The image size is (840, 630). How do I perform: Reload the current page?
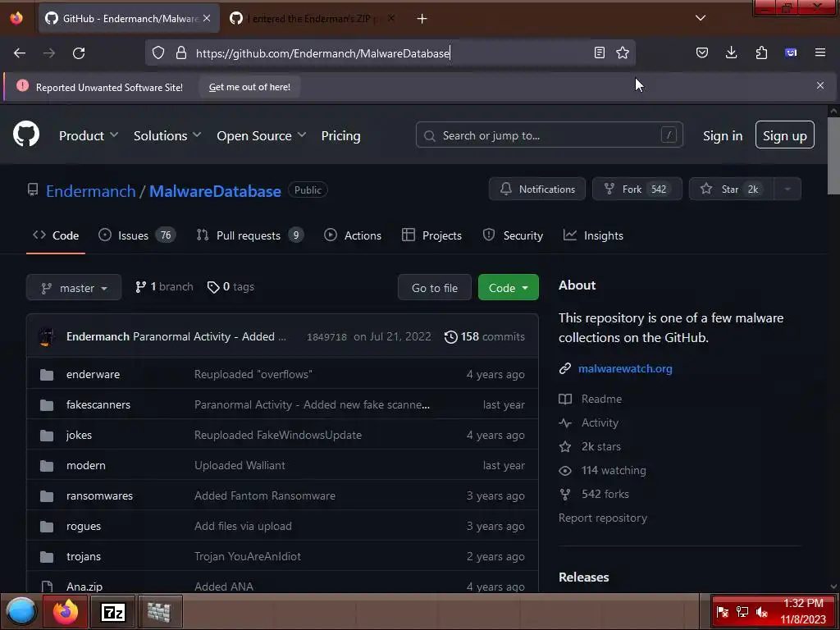79,53
